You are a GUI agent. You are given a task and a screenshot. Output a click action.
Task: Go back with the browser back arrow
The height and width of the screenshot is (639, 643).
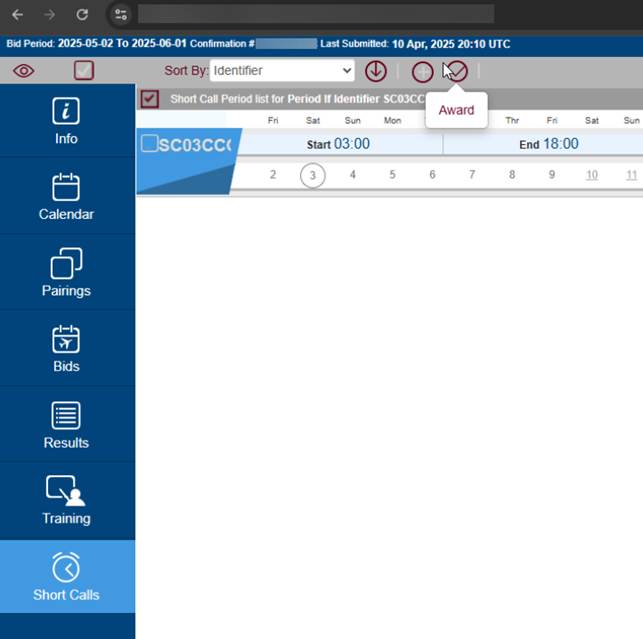tap(17, 15)
